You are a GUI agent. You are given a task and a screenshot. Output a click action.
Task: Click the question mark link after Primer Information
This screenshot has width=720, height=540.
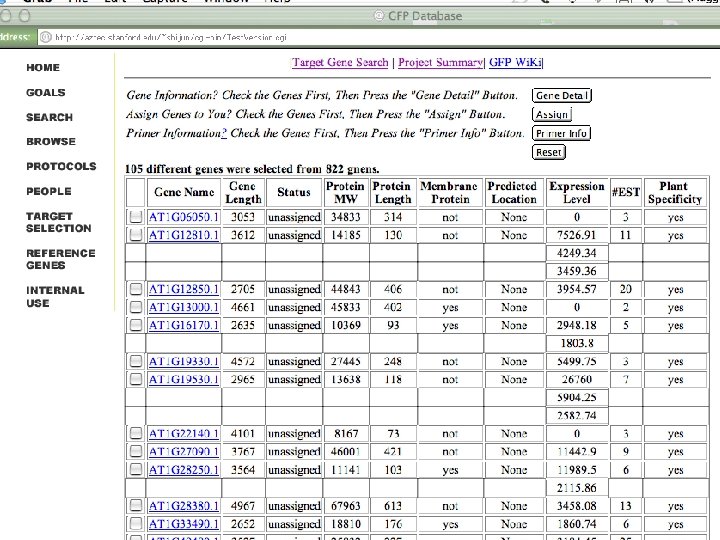[224, 133]
